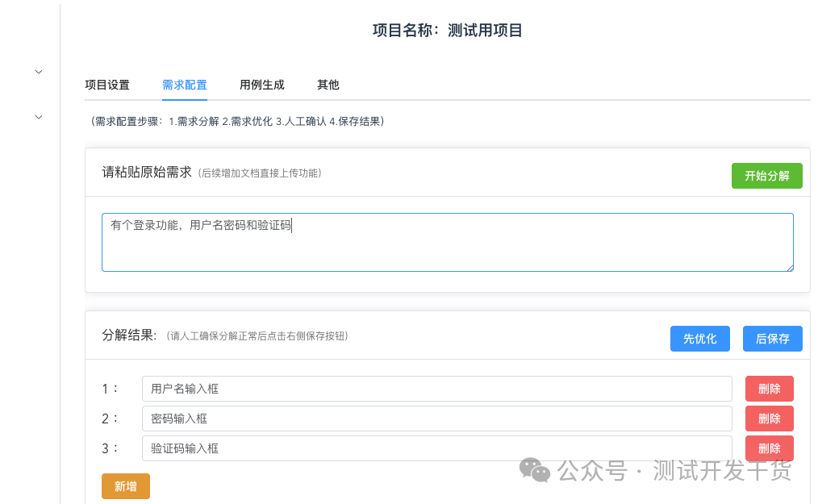Delete the 用户名输入框 requirement item
This screenshot has height=504, width=818.
pos(768,388)
